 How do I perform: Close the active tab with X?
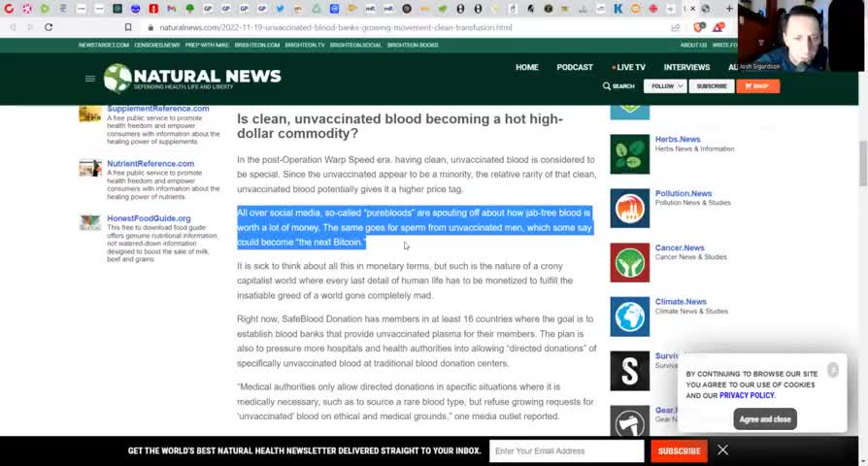pos(692,9)
